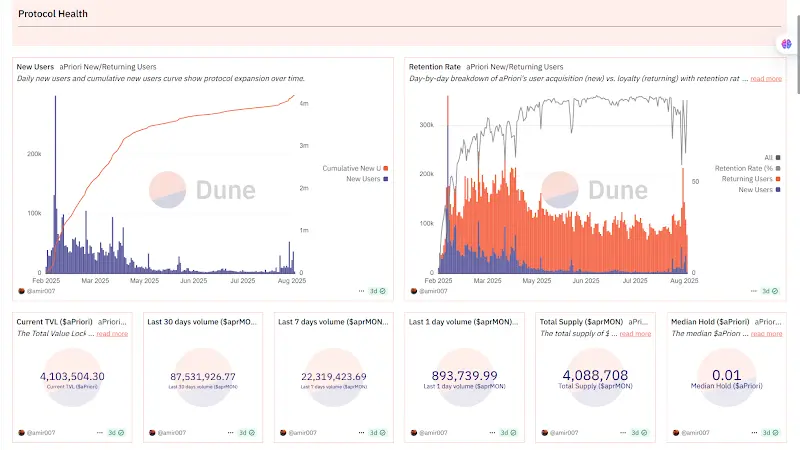Image resolution: width=800 pixels, height=450 pixels.
Task: Open Median Hold ($aPriori) card title
Action: click(710, 322)
